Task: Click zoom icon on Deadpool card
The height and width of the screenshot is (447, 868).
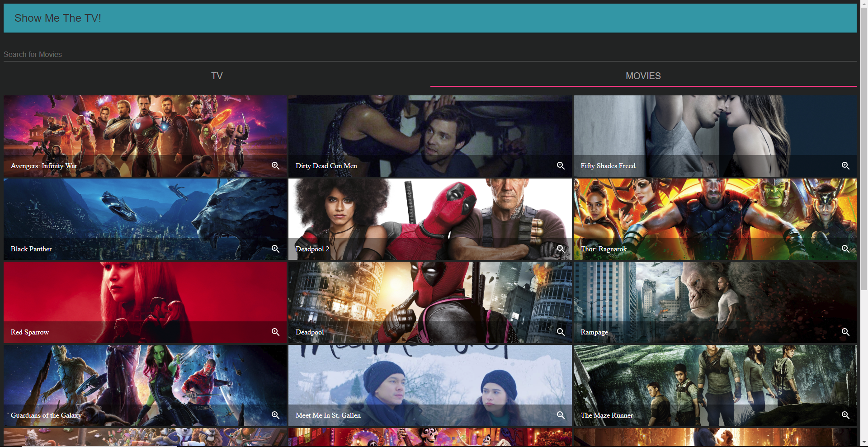Action: click(561, 332)
